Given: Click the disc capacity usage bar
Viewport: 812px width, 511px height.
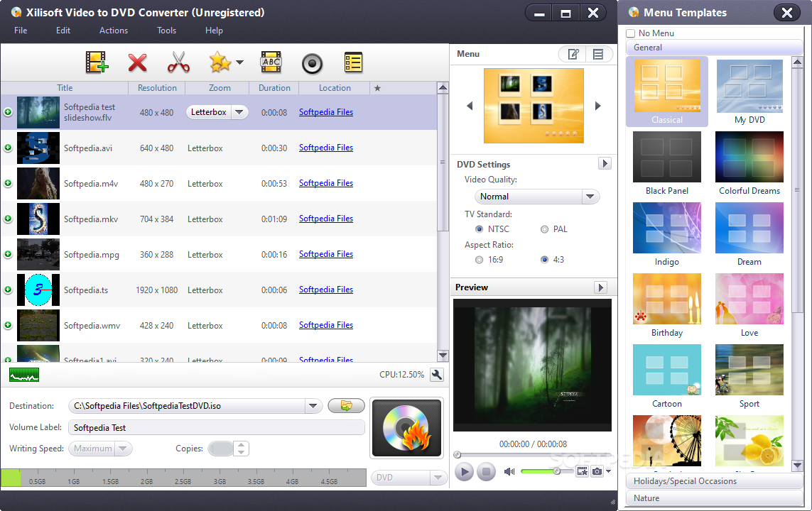Looking at the screenshot, I should 183,478.
